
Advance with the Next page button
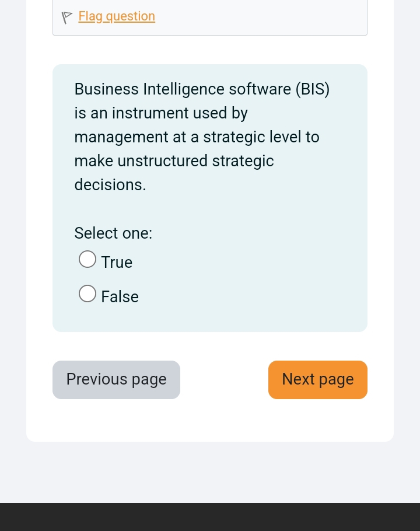(318, 380)
